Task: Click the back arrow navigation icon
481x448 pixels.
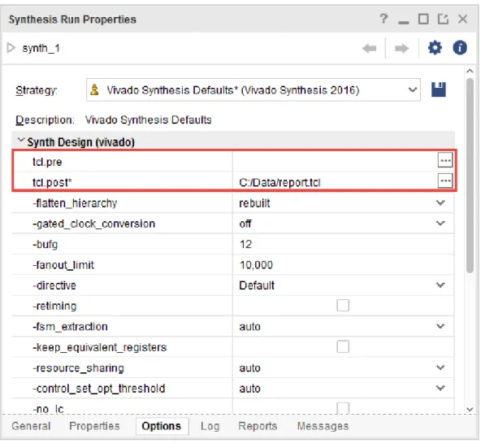Action: 370,48
